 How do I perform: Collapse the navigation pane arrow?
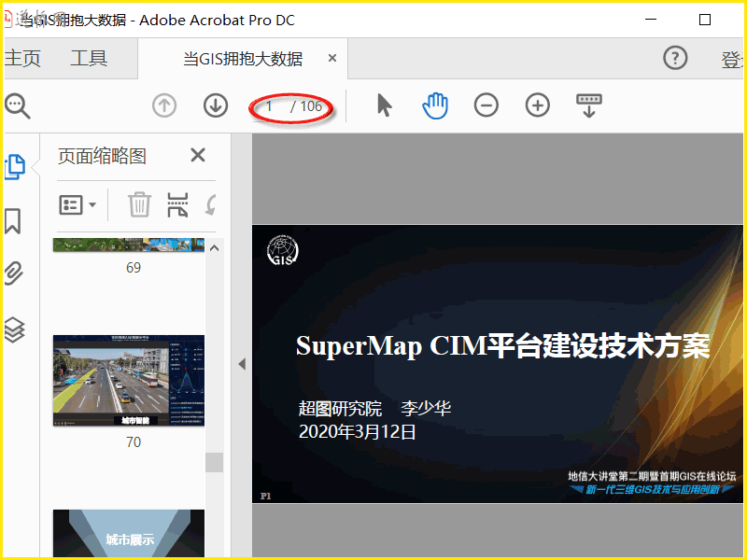click(242, 364)
